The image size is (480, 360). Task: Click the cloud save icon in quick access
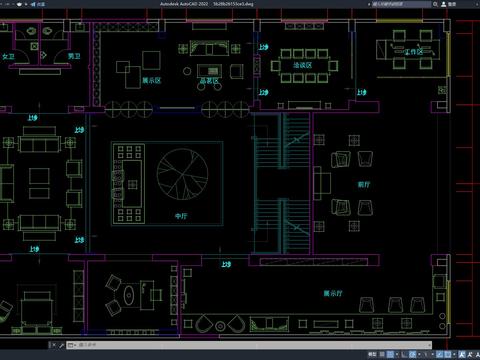[19, 4]
